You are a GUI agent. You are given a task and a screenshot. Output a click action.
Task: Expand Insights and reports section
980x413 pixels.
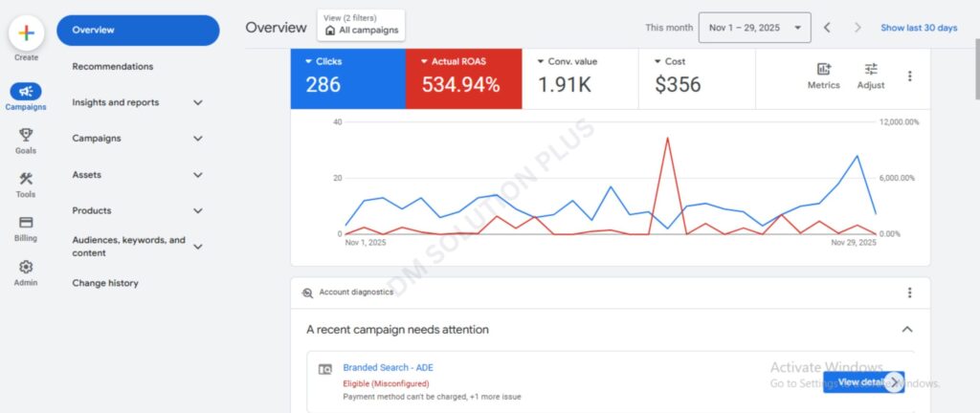coord(198,102)
